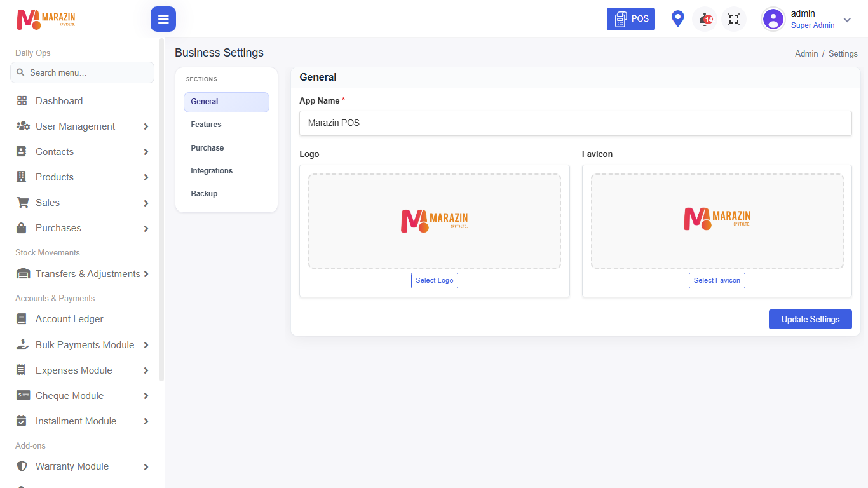Click the admin avatar icon
This screenshot has height=488, width=868.
773,19
